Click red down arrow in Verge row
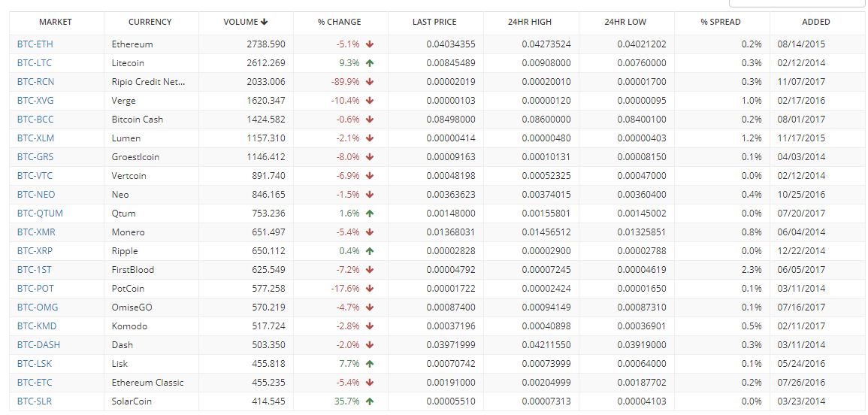The width and height of the screenshot is (868, 415). coord(370,101)
